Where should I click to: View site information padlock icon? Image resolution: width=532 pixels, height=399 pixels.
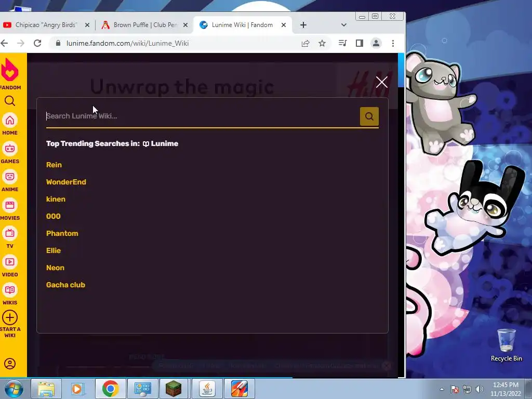click(x=58, y=43)
